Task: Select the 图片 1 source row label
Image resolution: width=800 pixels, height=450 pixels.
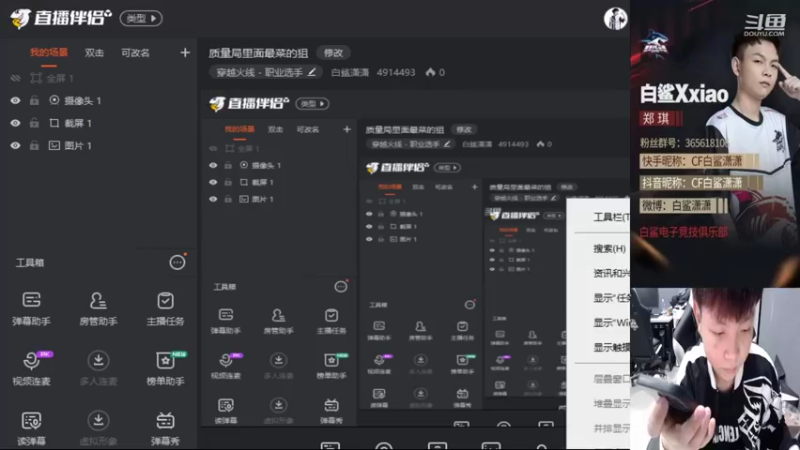Action: (78, 145)
